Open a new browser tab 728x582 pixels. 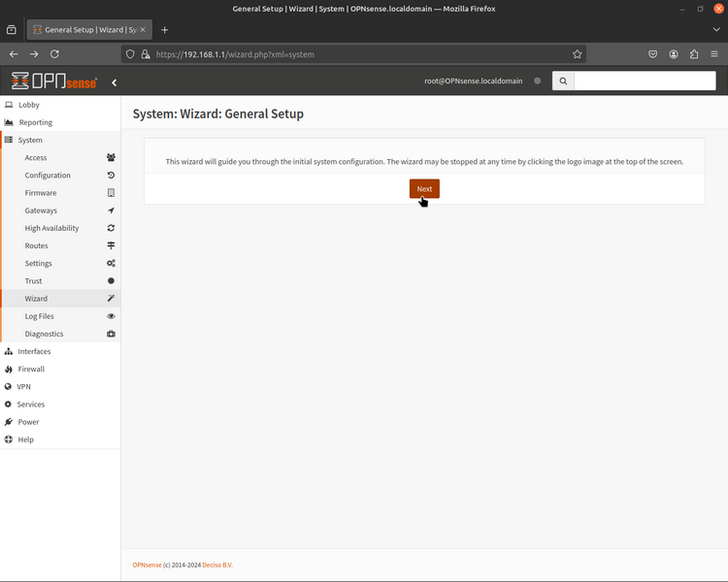click(164, 30)
